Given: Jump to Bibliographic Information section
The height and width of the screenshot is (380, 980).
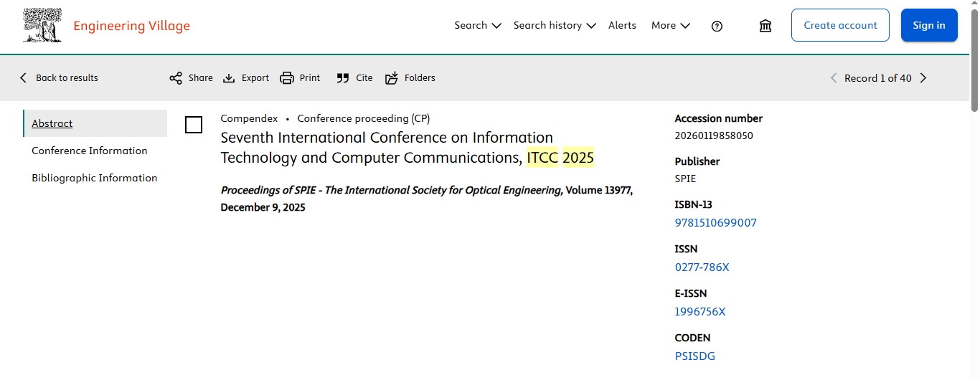Looking at the screenshot, I should coord(94,178).
